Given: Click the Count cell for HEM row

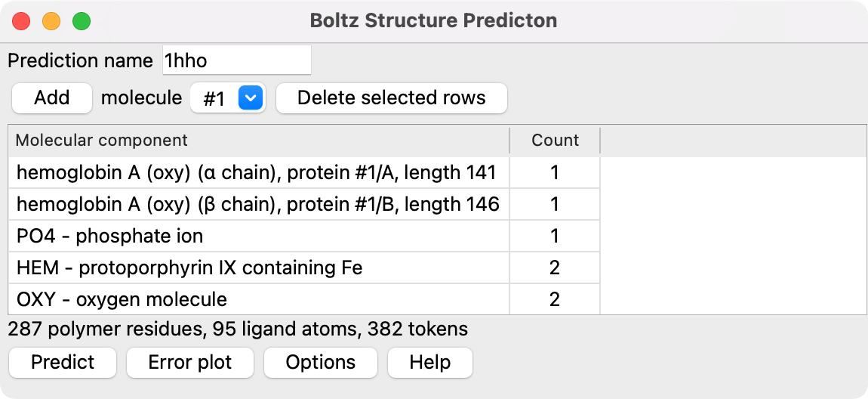Looking at the screenshot, I should (555, 268).
